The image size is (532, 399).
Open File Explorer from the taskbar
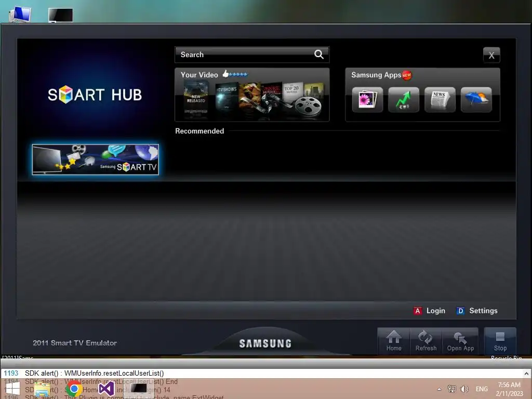coord(42,390)
